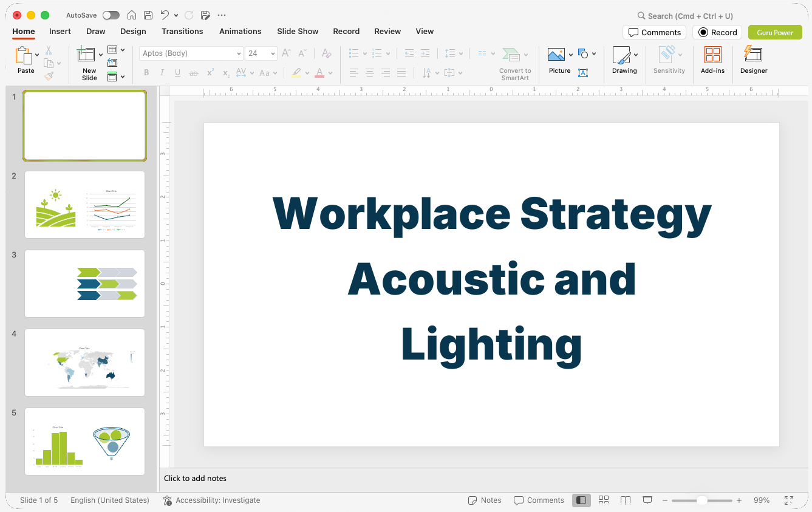Screen dimensions: 812x512
Task: Switch to the Draw tab
Action: tap(95, 31)
